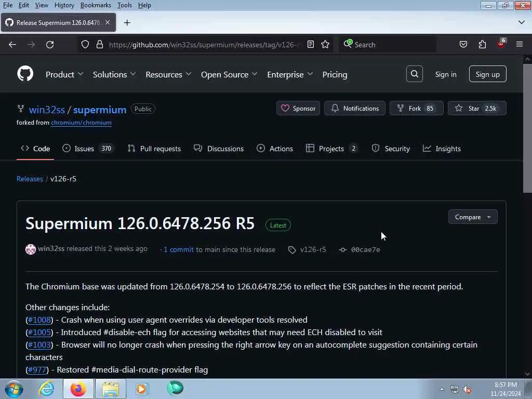Viewport: 532px width, 399px height.
Task: Open a new tab with the plus icon
Action: 127,23
